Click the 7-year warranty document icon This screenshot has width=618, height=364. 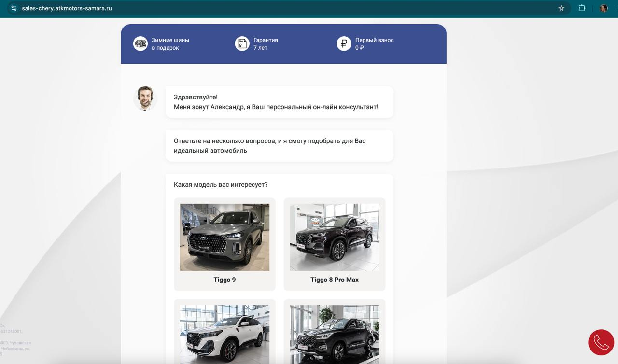point(242,44)
